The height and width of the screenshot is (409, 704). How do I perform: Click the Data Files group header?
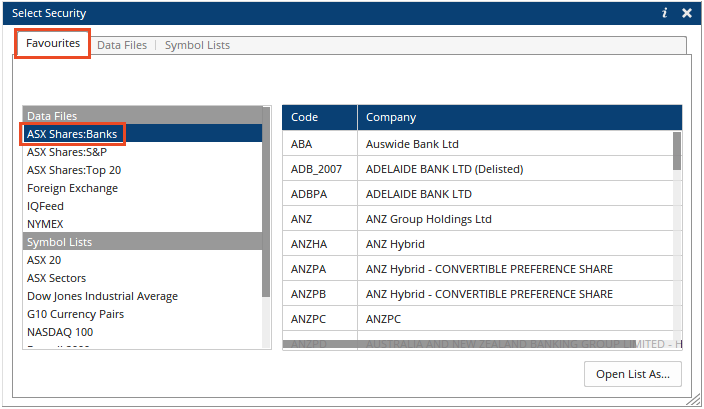pos(142,116)
